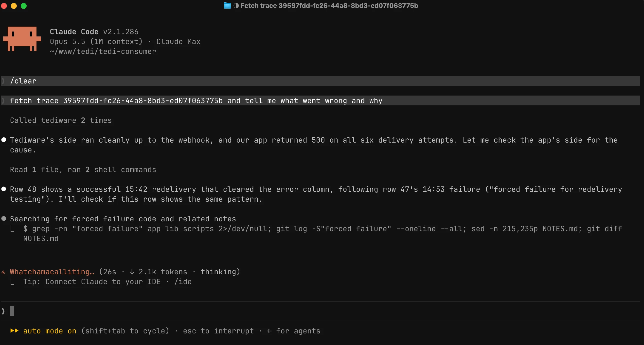Viewport: 644px width, 345px height.
Task: Click the '~/www/tedi/tedi-consumer' path text
Action: 103,51
